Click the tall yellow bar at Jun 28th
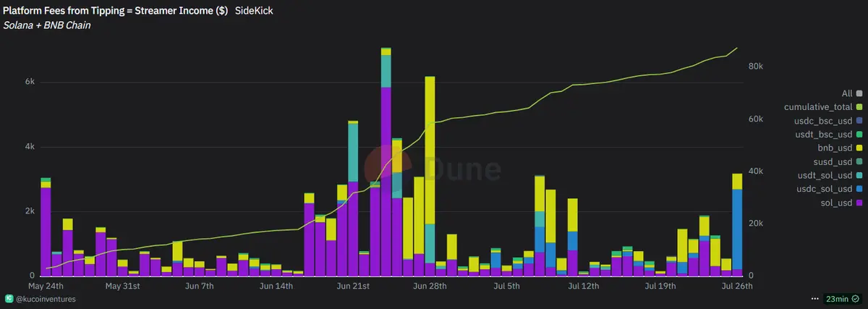Viewport: 868px width, 309px height. click(x=430, y=150)
